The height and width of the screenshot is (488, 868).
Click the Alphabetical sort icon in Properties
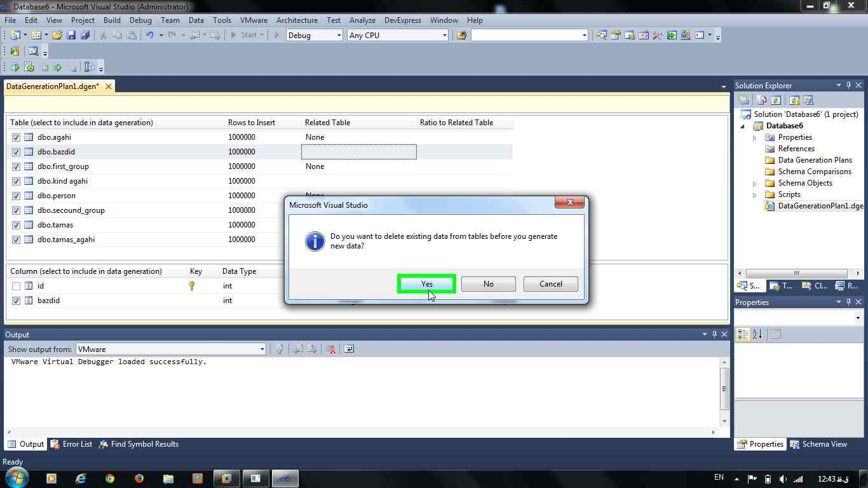point(757,334)
